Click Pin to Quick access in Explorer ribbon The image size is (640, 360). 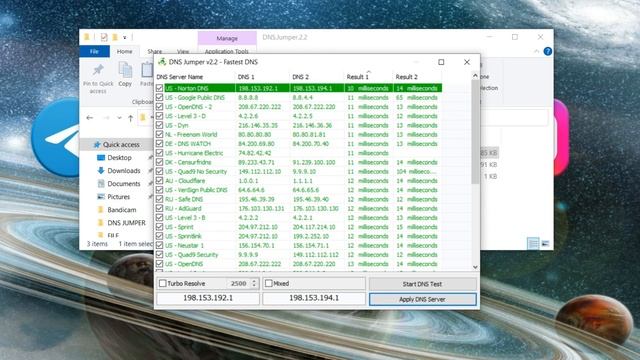[x=98, y=78]
